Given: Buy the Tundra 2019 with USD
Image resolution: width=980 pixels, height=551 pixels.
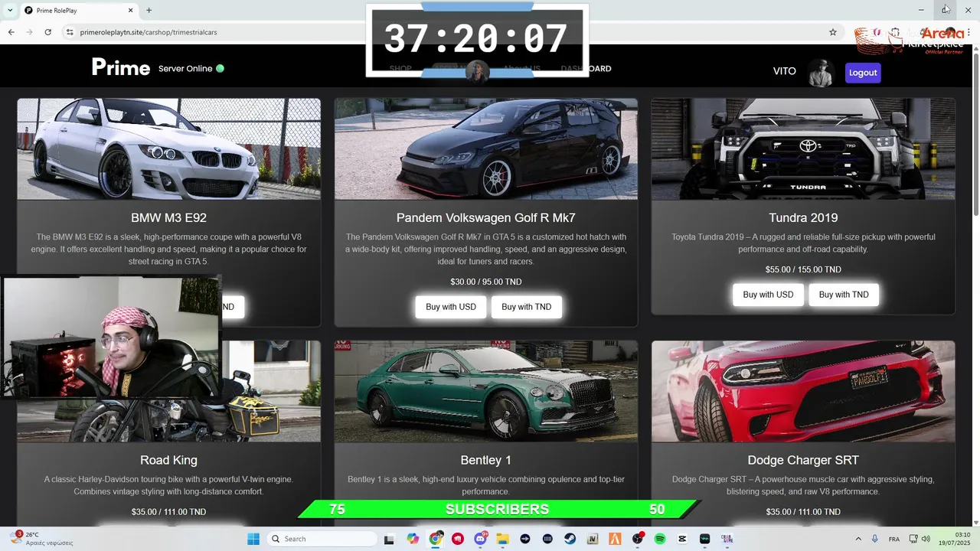Looking at the screenshot, I should [768, 295].
